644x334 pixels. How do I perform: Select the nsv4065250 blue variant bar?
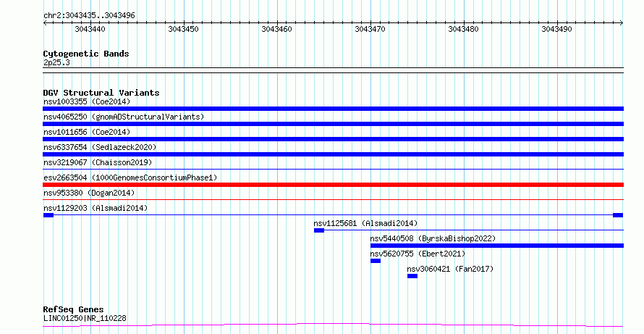(333, 124)
